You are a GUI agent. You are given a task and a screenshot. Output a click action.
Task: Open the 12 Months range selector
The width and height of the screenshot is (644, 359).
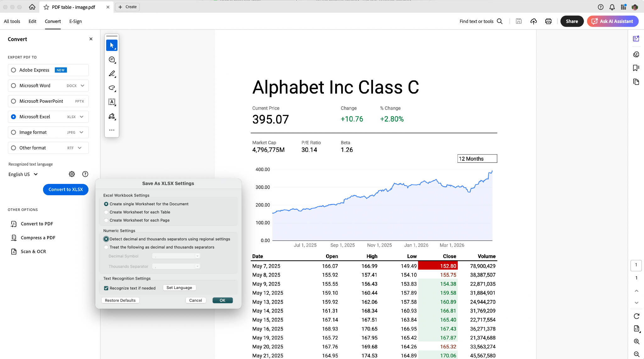click(x=477, y=159)
